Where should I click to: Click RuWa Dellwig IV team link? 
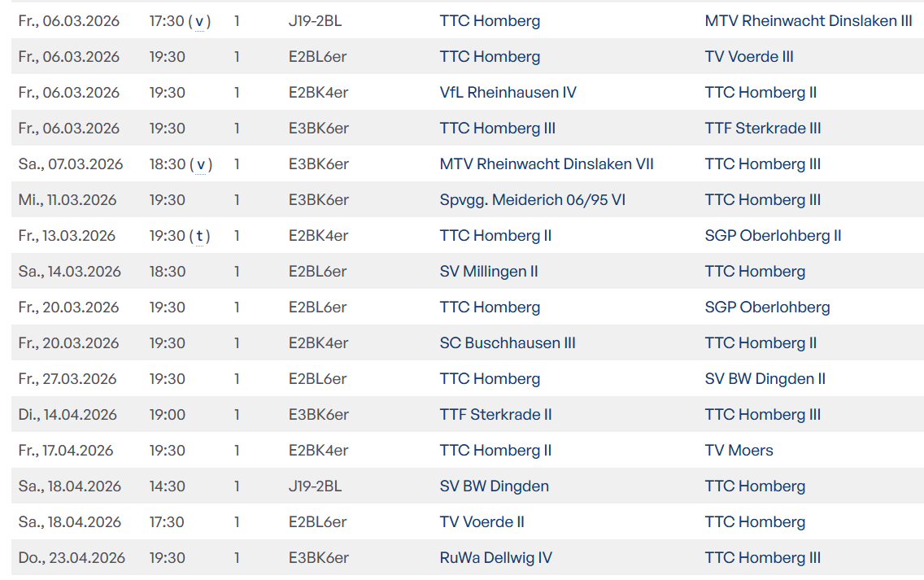point(495,558)
